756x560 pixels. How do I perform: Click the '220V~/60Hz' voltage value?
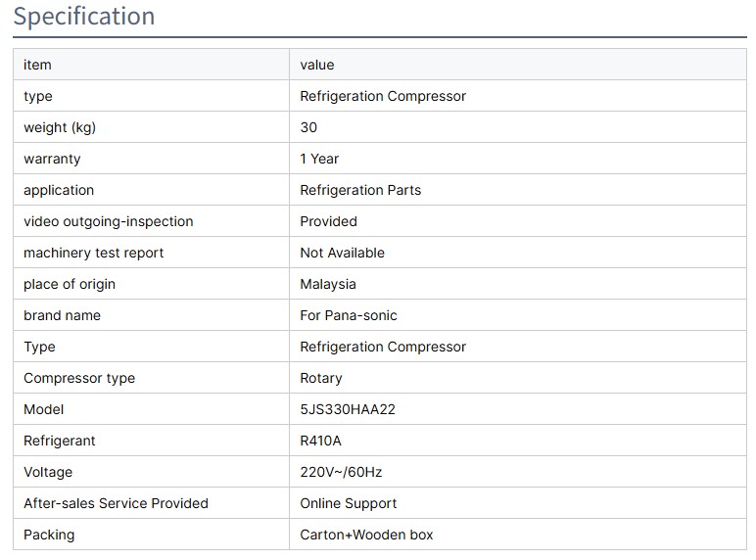[x=341, y=472]
